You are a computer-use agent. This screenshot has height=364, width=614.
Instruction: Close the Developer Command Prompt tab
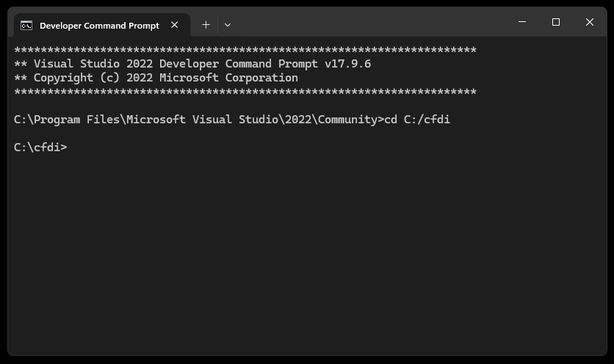175,25
